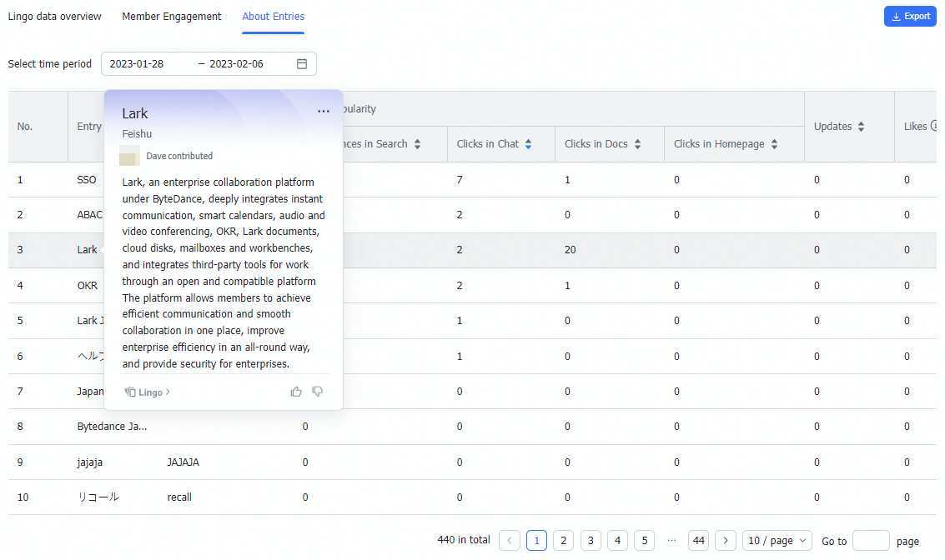Sort the Updates column

(861, 126)
